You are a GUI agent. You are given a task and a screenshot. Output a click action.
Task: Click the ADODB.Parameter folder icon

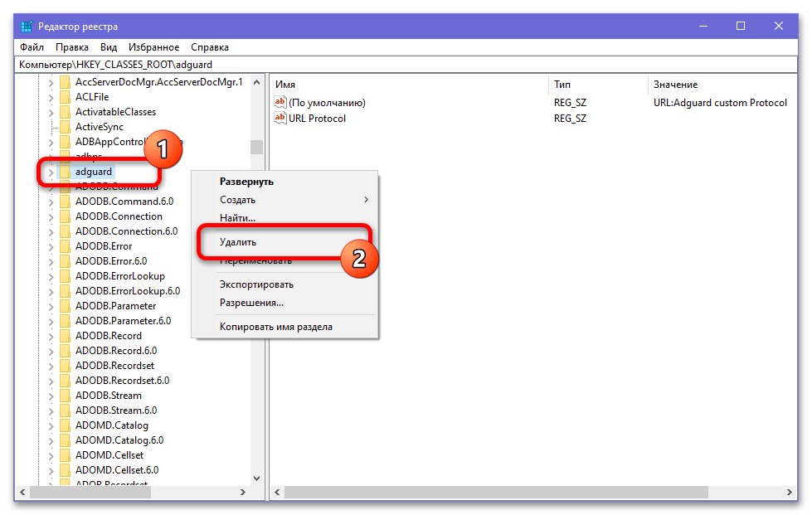pos(65,306)
